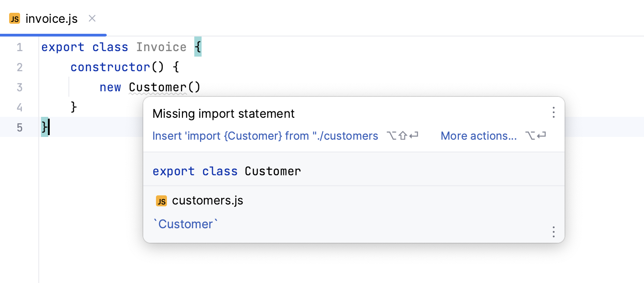
Task: Click the export class Customer preview line
Action: pos(227,171)
